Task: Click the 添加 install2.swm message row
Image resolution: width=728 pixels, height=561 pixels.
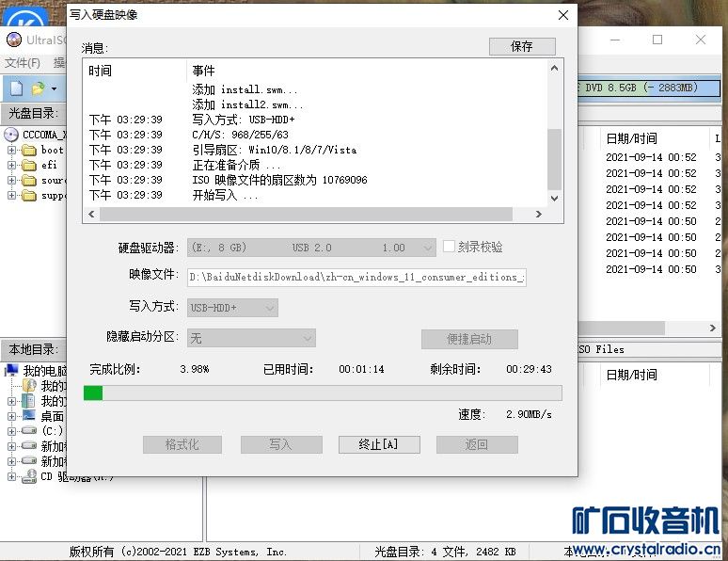Action: point(315,104)
